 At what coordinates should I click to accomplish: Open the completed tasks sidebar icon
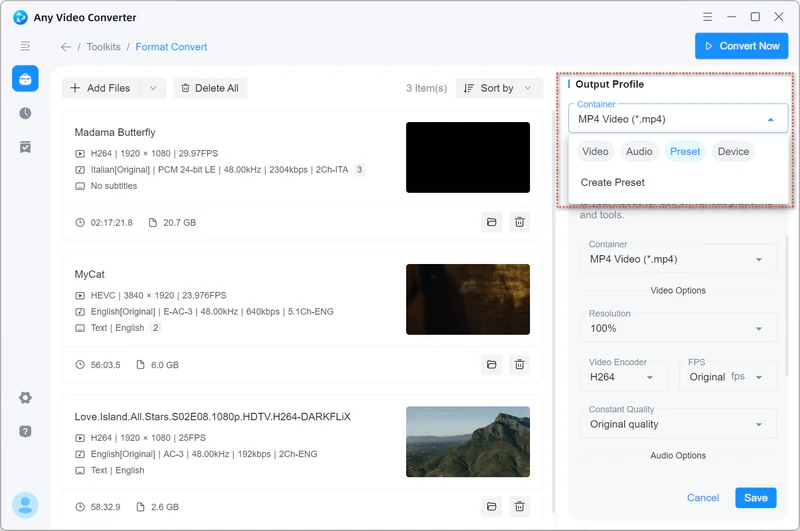(x=25, y=147)
